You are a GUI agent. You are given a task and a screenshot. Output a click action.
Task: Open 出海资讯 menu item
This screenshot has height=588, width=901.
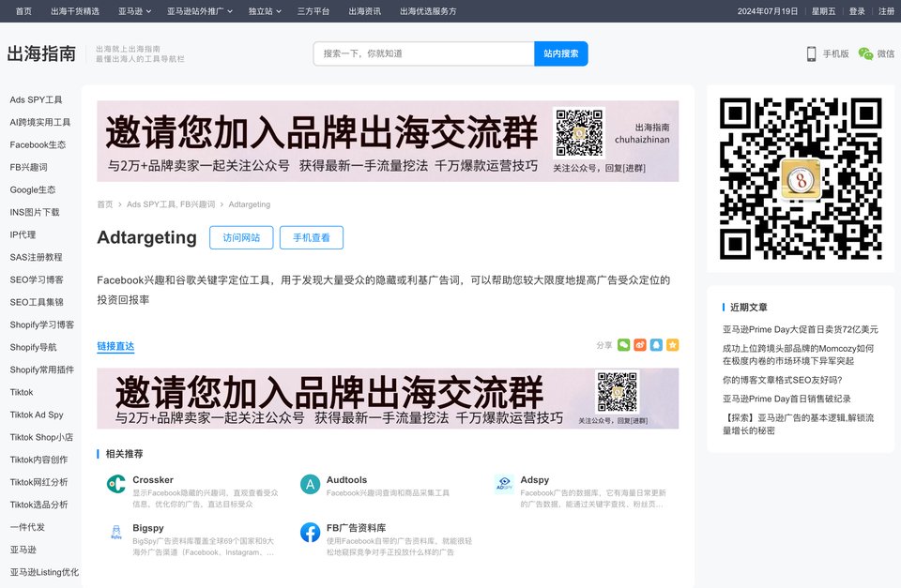tap(364, 11)
